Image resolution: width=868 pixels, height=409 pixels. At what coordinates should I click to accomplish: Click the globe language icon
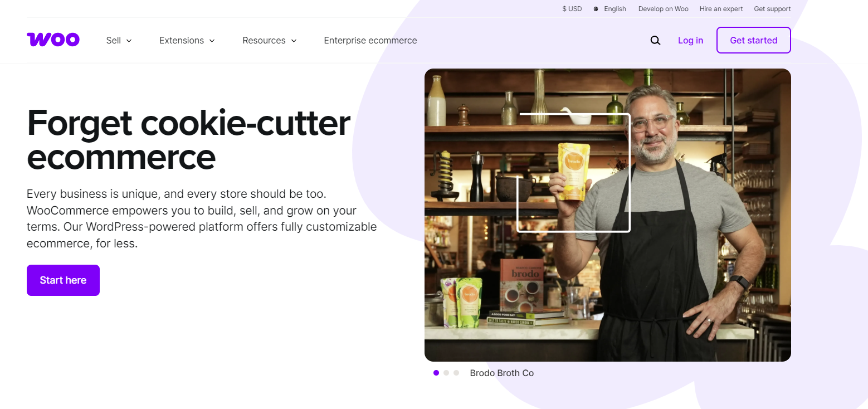(596, 9)
